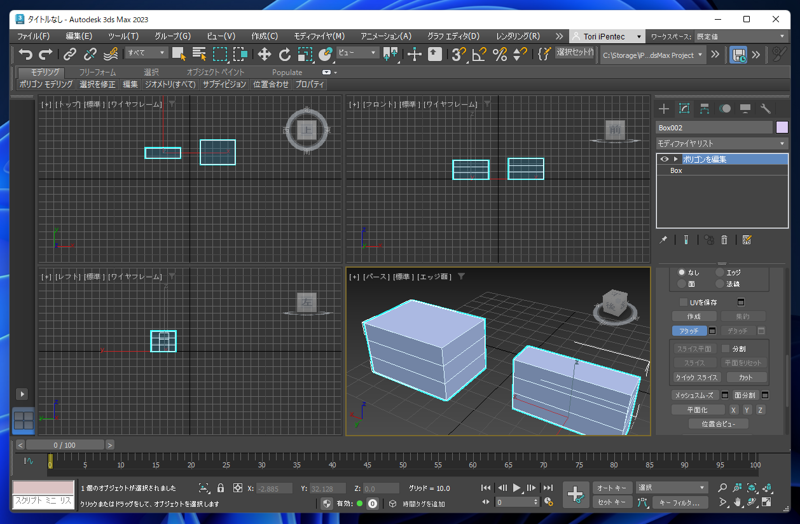Open the モディファイヤ リスト dropdown
Image resolution: width=800 pixels, height=524 pixels.
722,143
